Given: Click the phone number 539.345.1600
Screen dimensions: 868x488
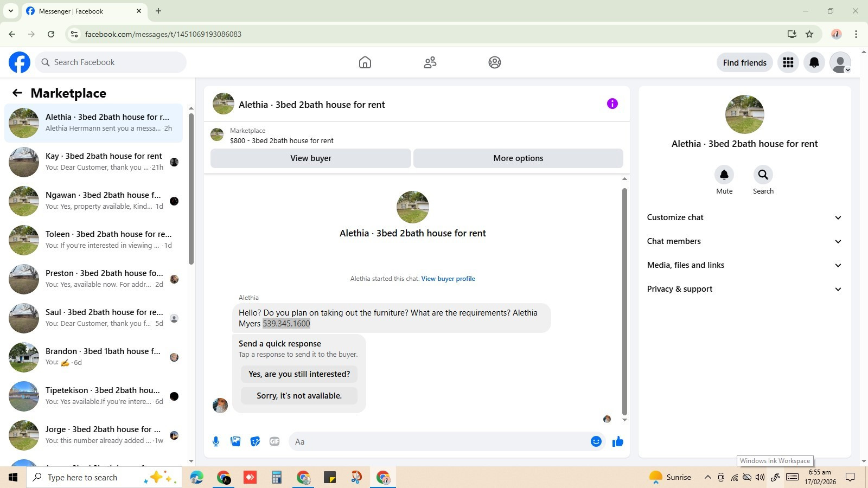Looking at the screenshot, I should click(286, 324).
